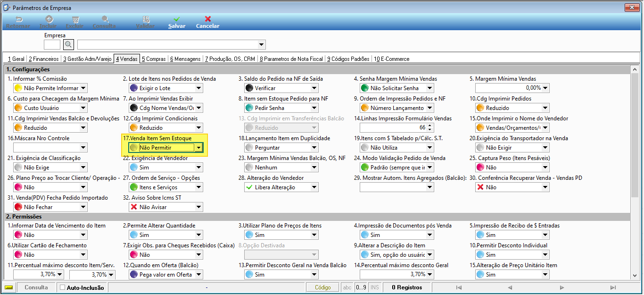Open Lançamento Item em Duplicidade dropdown
Screen dimensions: 644x295
(314, 148)
